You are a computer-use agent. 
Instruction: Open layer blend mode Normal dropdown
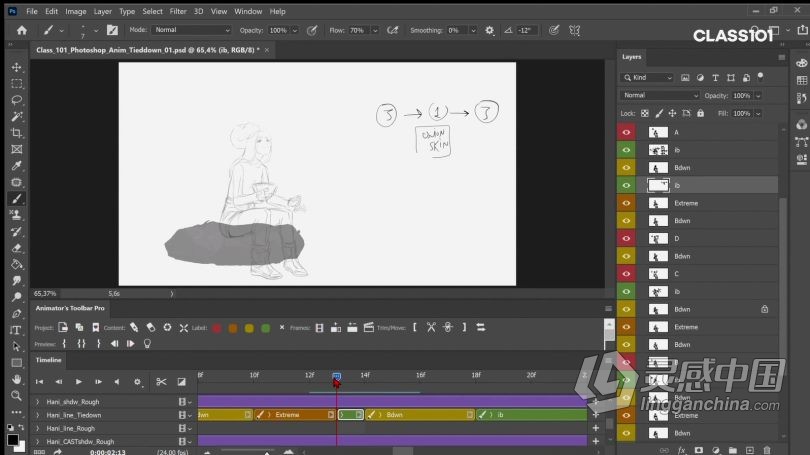click(660, 96)
